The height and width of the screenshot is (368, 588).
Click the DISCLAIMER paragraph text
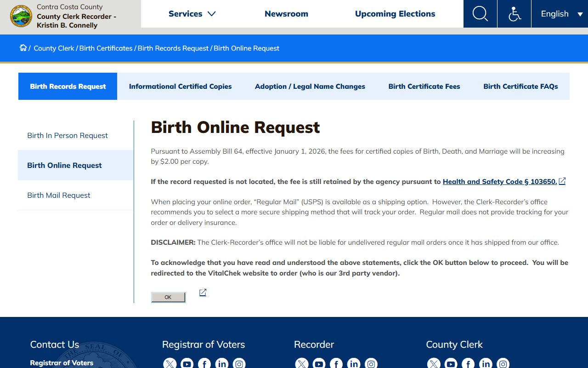pyautogui.click(x=355, y=242)
